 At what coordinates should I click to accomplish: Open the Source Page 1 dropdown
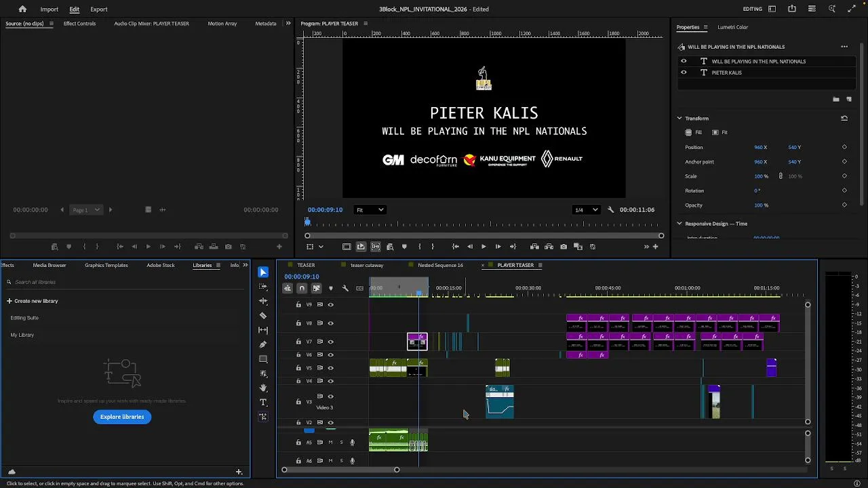coord(86,210)
